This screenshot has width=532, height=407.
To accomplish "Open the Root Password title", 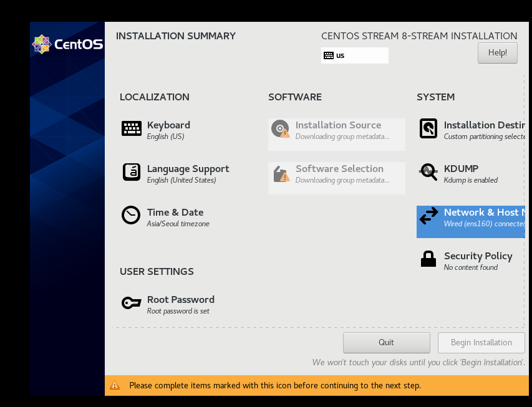I will pos(180,299).
